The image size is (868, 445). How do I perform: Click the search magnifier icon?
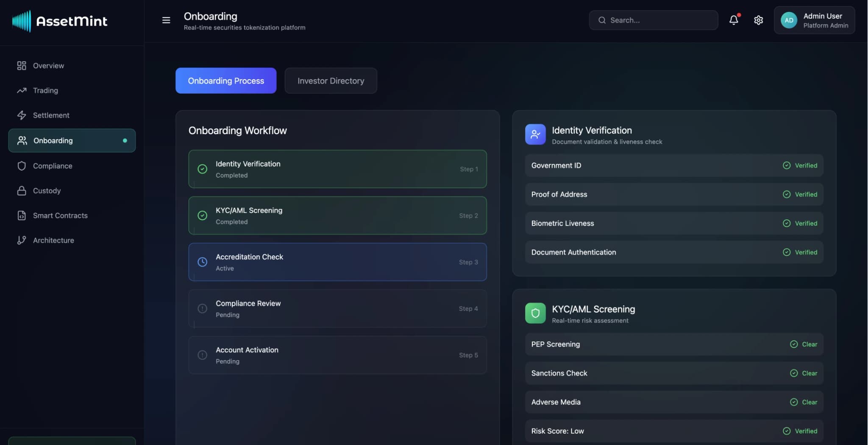602,20
